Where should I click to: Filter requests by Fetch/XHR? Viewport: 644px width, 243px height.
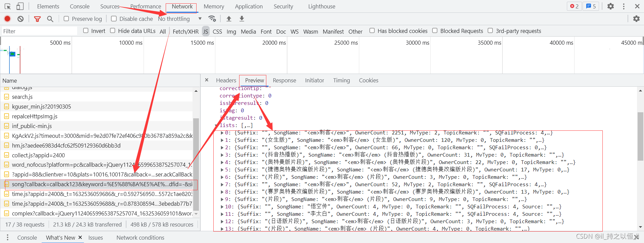185,31
